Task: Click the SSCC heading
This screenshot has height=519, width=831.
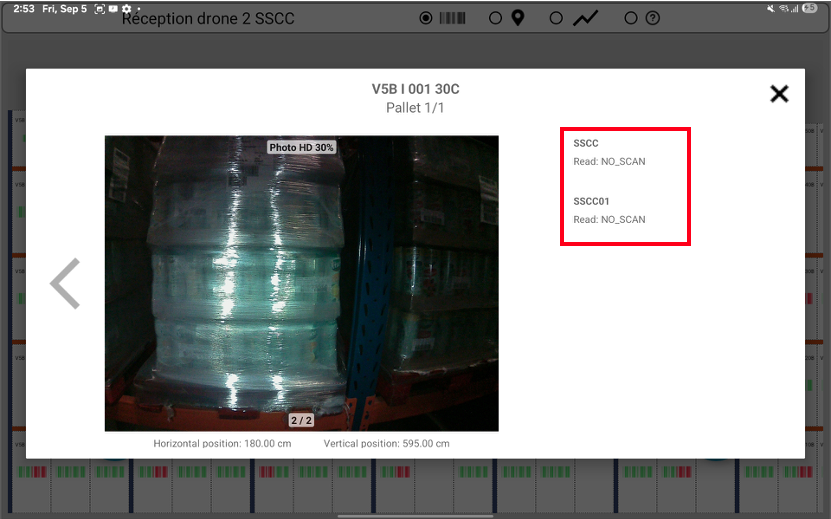Action: pyautogui.click(x=586, y=143)
